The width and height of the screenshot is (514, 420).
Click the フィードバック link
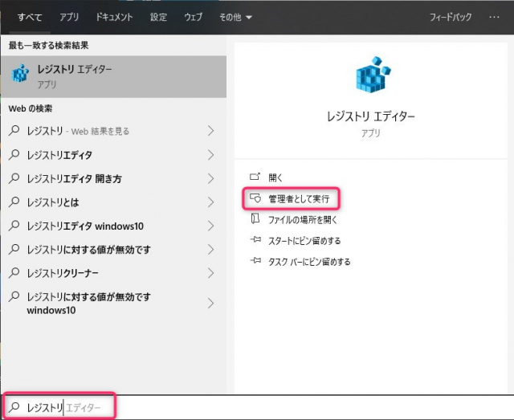pos(451,17)
